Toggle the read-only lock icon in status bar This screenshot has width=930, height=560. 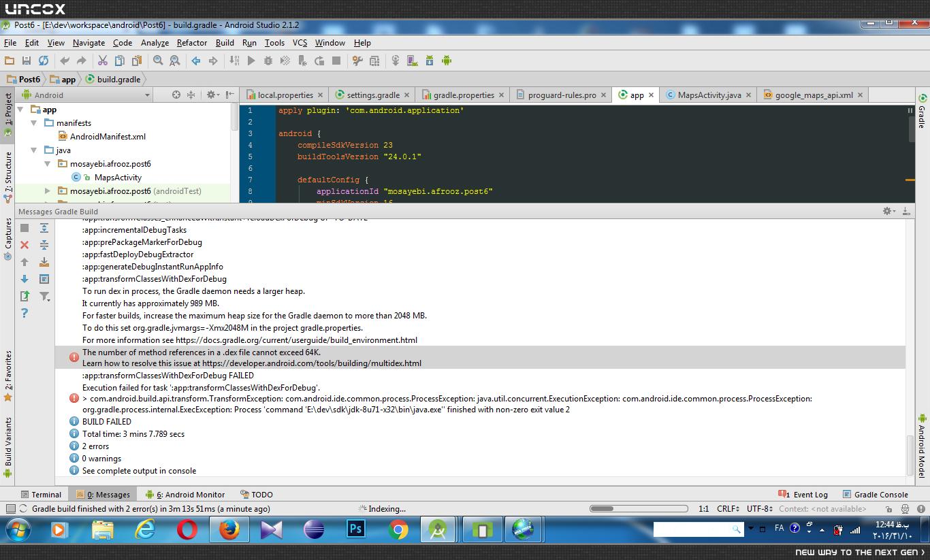891,509
